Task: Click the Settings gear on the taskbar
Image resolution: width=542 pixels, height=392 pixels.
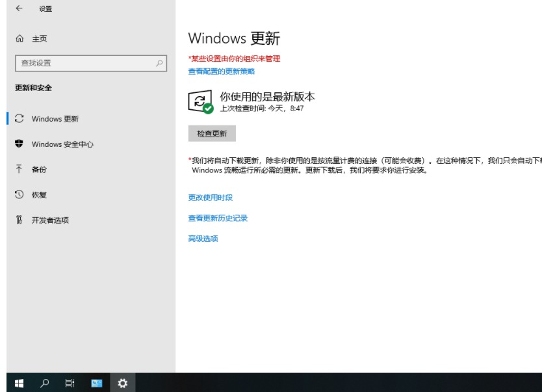Action: (122, 383)
